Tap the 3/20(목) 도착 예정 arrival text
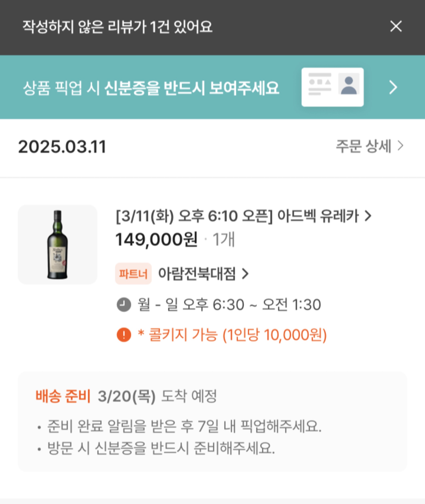Screen dimensions: 425x504 [157, 396]
